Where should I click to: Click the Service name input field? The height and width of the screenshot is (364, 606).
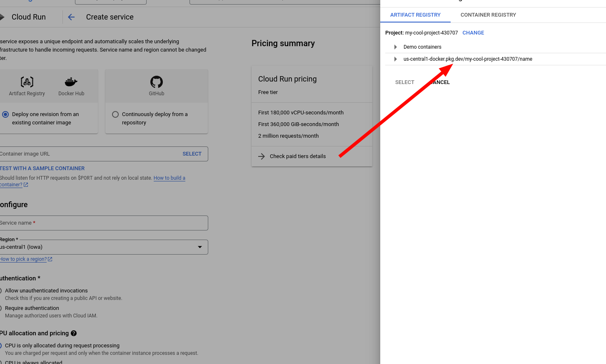coord(104,223)
